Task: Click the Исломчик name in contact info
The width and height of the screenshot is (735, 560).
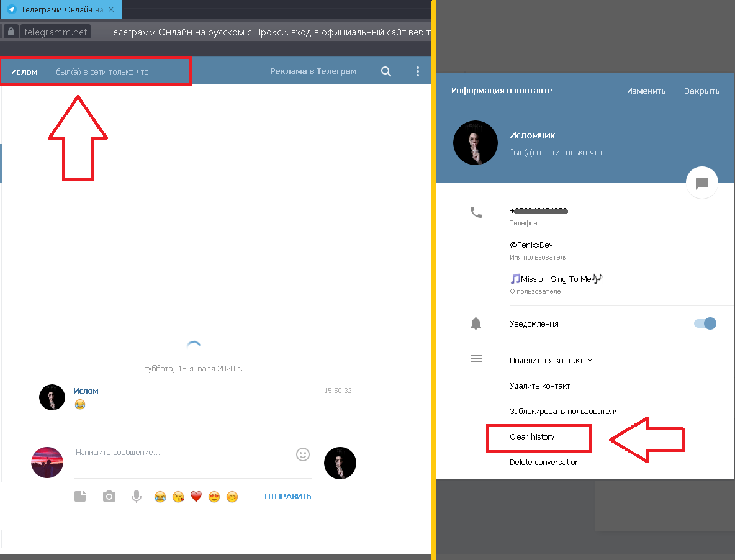Action: pyautogui.click(x=532, y=135)
